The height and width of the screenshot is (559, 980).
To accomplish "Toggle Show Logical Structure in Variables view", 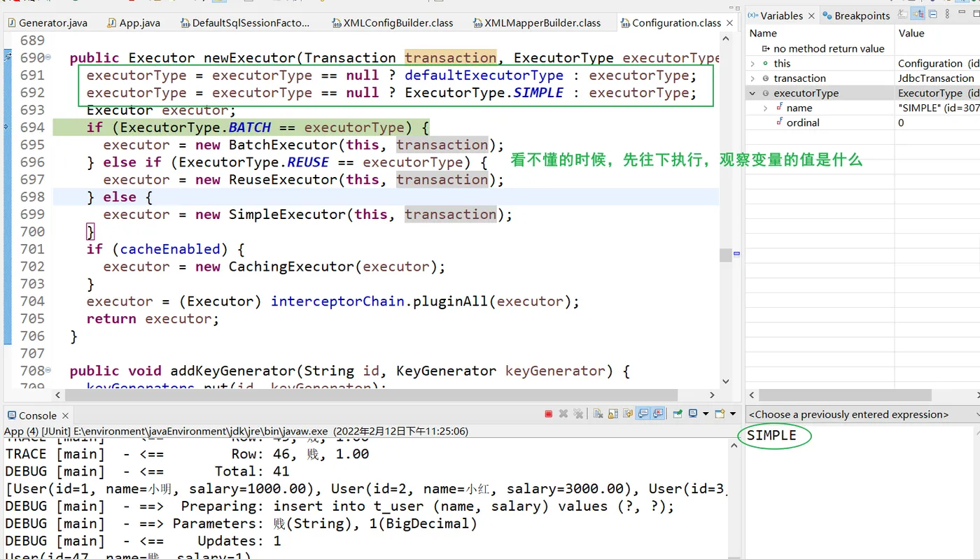I will [x=918, y=13].
